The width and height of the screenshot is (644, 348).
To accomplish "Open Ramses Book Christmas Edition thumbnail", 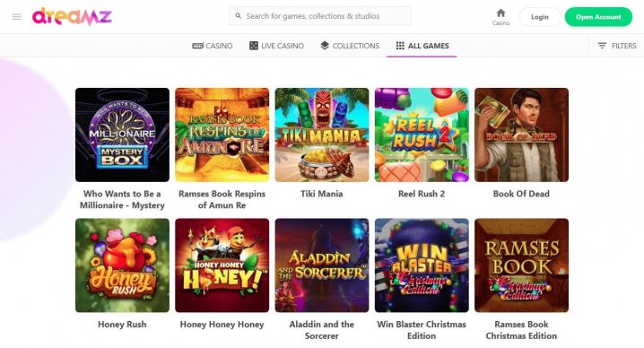I will point(522,265).
